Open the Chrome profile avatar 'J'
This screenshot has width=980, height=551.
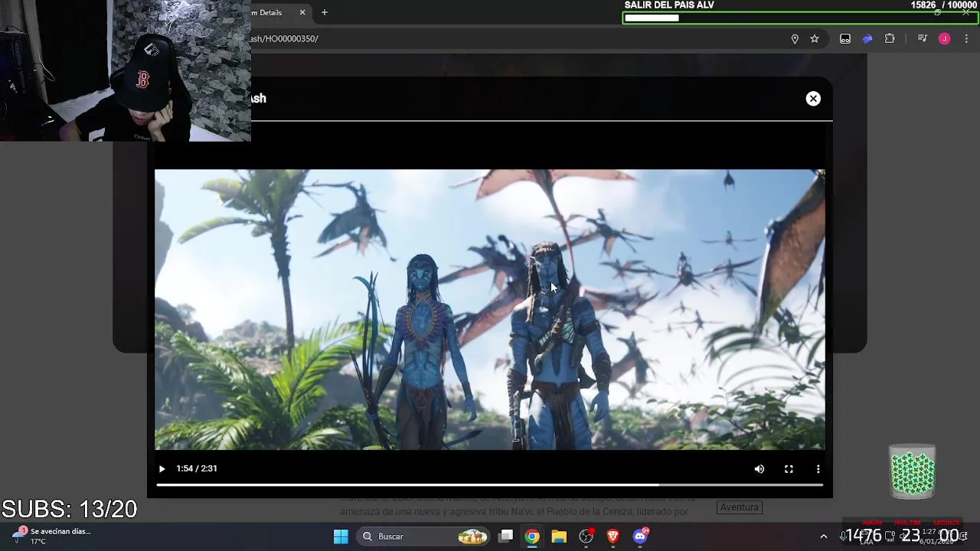[x=945, y=39]
